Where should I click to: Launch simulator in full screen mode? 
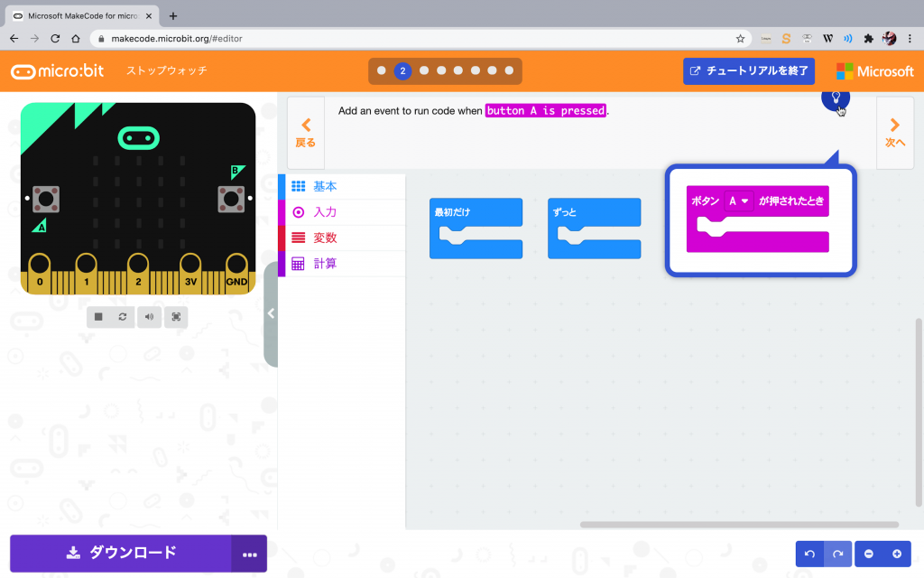click(176, 317)
